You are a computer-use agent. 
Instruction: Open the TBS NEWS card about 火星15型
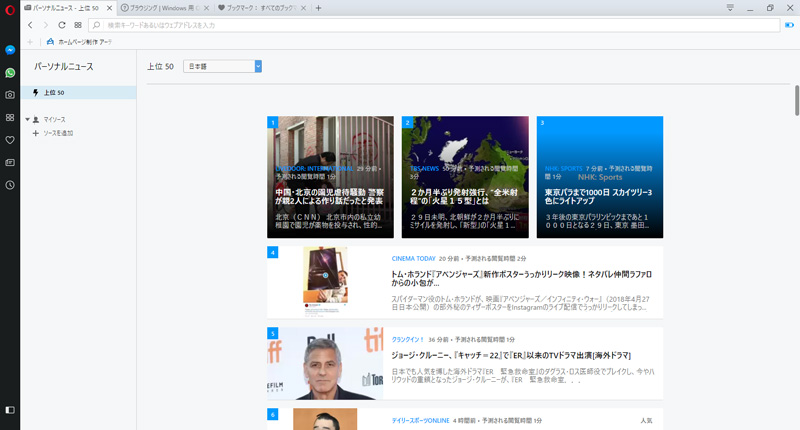pos(465,177)
